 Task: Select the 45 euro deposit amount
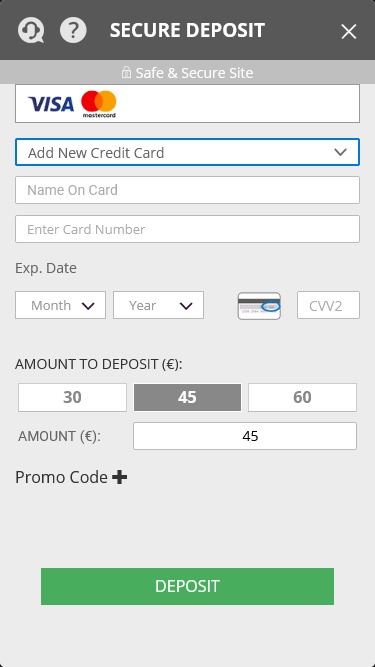tap(188, 397)
